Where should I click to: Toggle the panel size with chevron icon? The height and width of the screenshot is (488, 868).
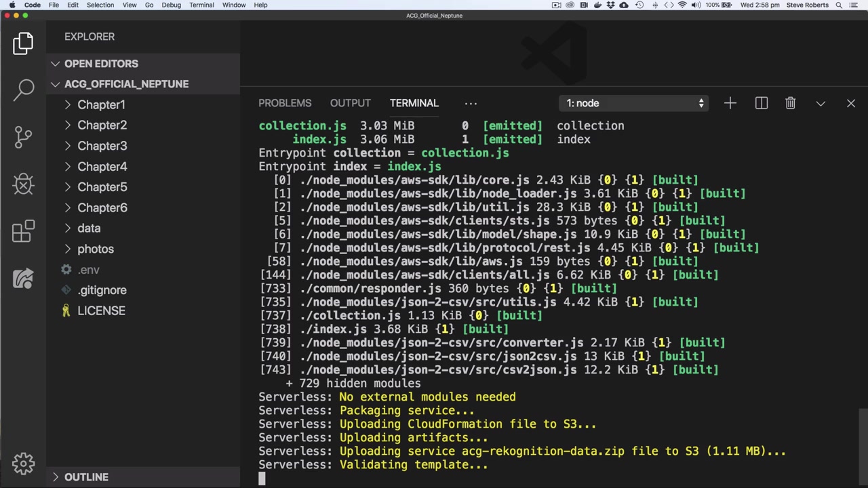(x=821, y=103)
